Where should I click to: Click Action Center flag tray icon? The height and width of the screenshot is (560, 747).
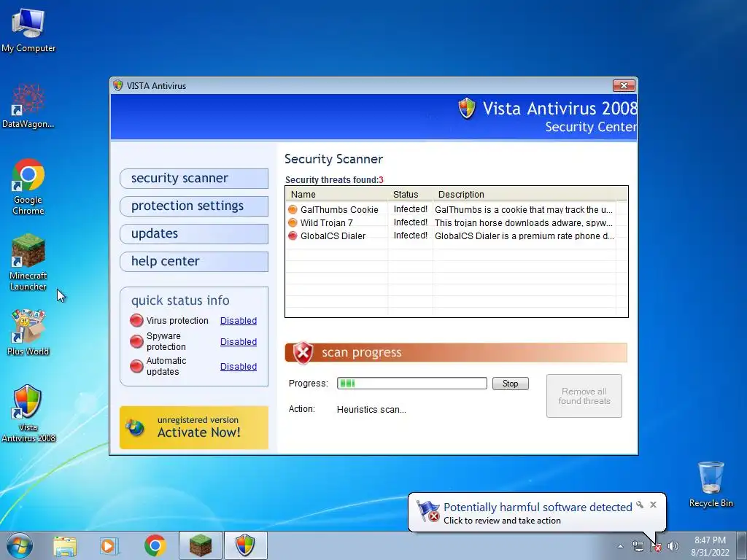click(x=656, y=546)
